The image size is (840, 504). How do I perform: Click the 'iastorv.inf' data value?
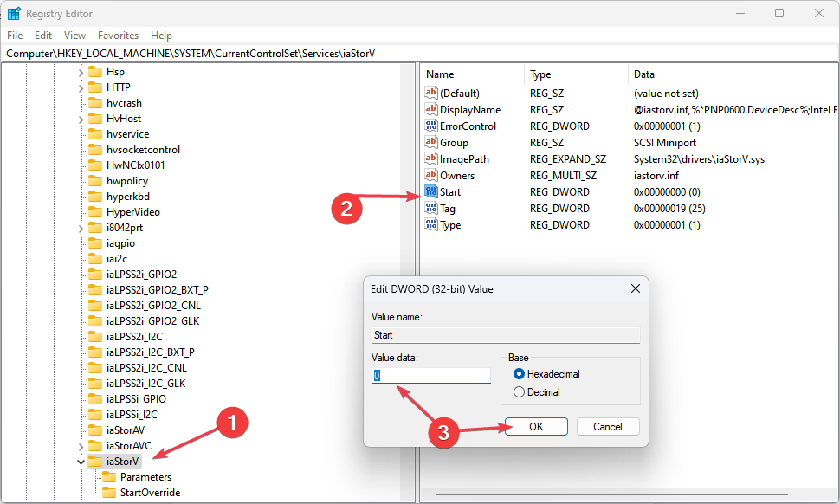coord(656,175)
